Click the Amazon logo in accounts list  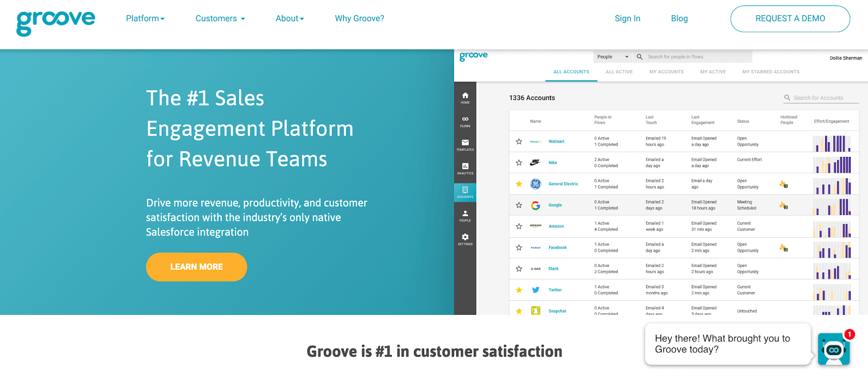[x=535, y=226]
